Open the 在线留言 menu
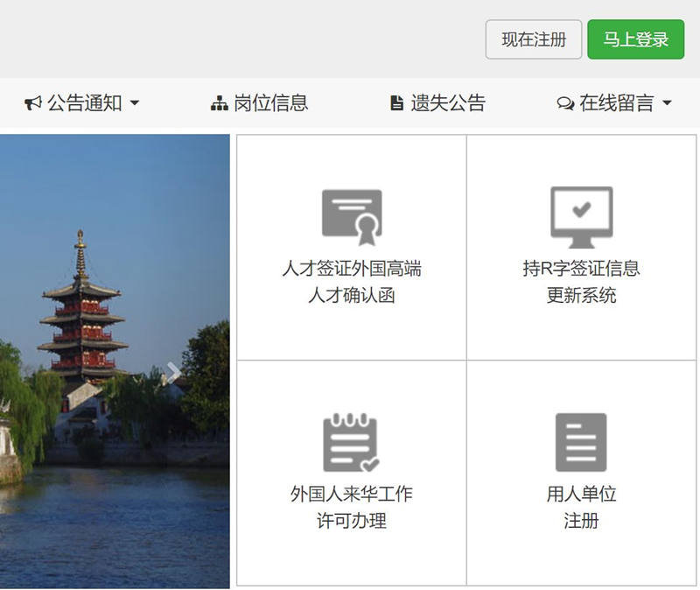 point(614,103)
